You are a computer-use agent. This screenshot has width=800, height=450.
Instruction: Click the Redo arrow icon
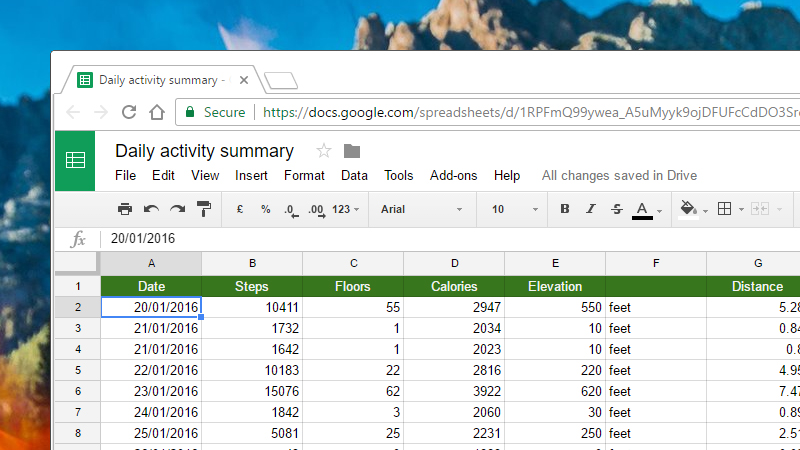(178, 209)
